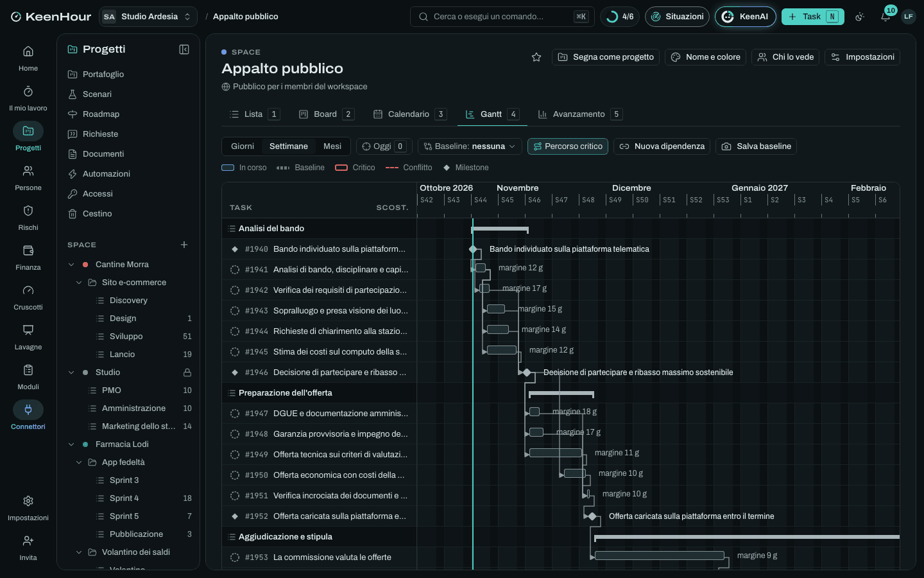Mark task #1947 status circle complete
Screen dimensions: 924x578
[x=235, y=414]
